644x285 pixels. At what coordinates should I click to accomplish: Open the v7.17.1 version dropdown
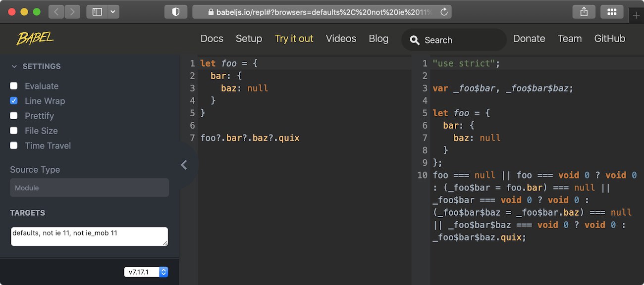click(x=146, y=272)
